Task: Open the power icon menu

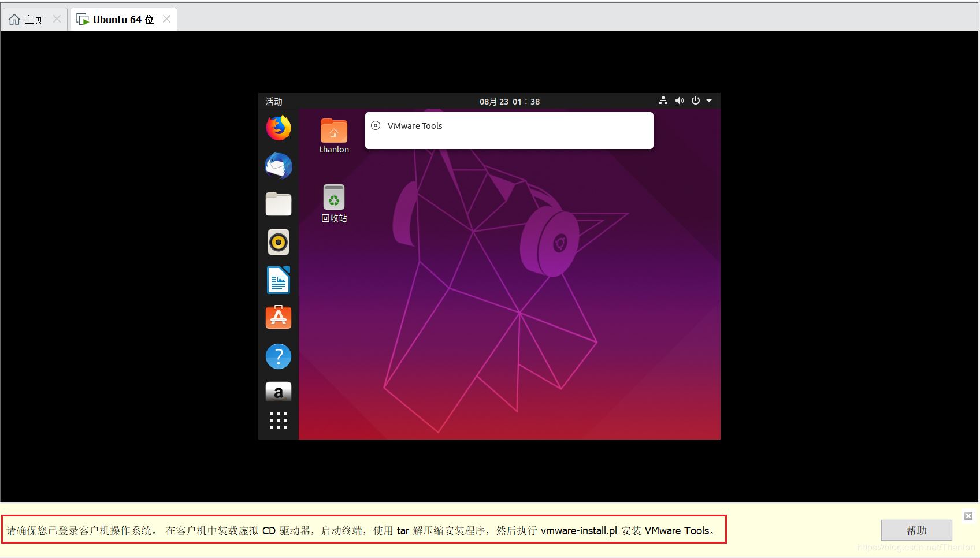Action: (x=696, y=101)
